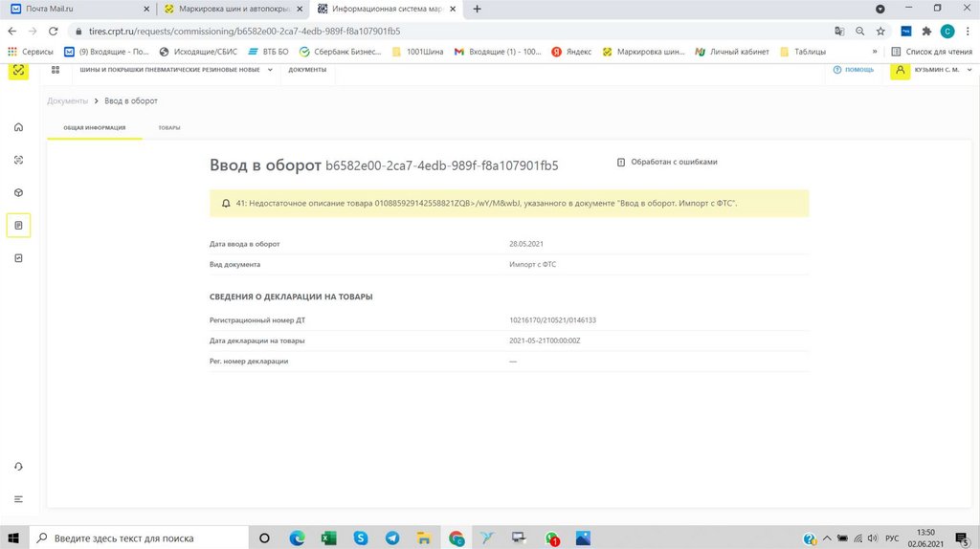Open the scan codes icon in sidebar
Image resolution: width=980 pixels, height=549 pixels.
point(18,160)
